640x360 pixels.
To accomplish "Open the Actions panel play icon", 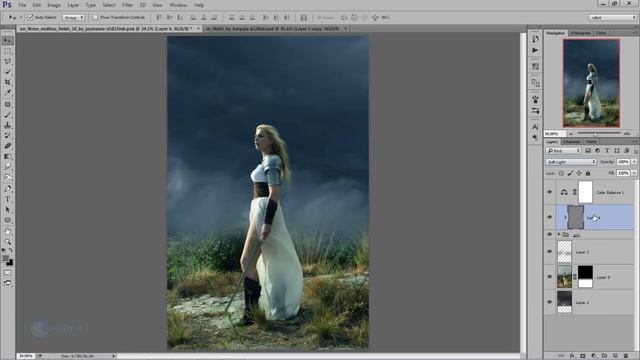I will [535, 50].
